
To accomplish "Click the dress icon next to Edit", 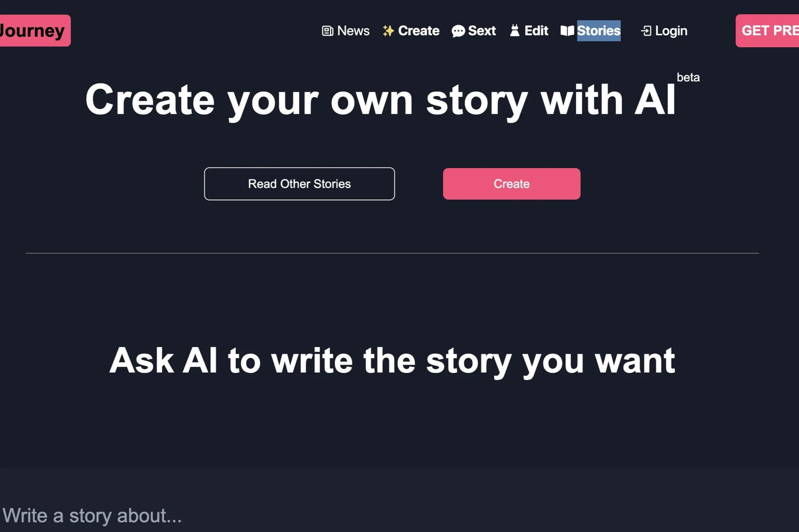I will tap(515, 31).
